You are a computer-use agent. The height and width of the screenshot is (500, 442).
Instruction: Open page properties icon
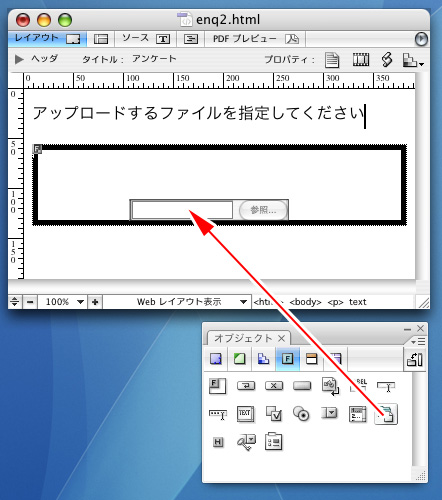coord(332,60)
